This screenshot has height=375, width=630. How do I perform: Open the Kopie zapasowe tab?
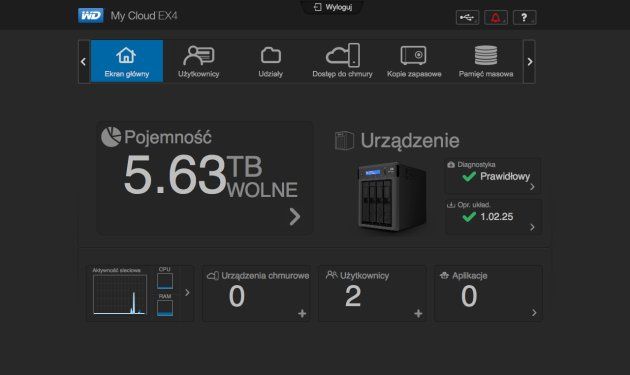coord(414,61)
